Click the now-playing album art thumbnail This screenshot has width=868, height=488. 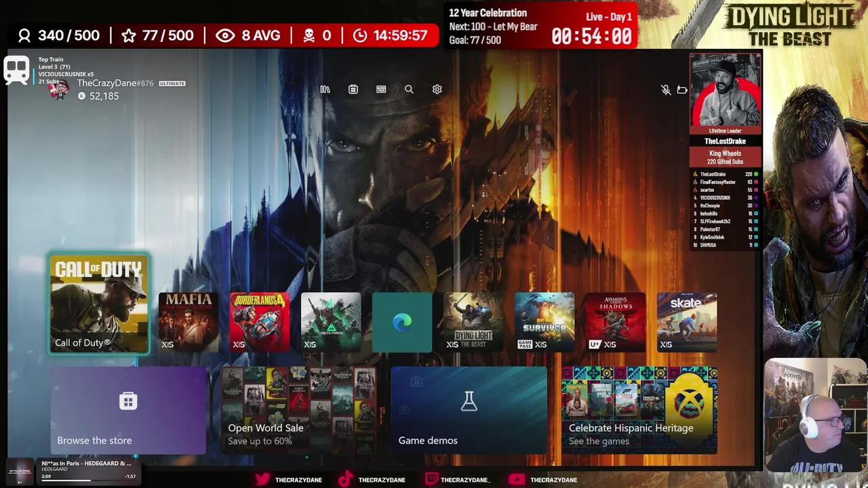click(20, 472)
